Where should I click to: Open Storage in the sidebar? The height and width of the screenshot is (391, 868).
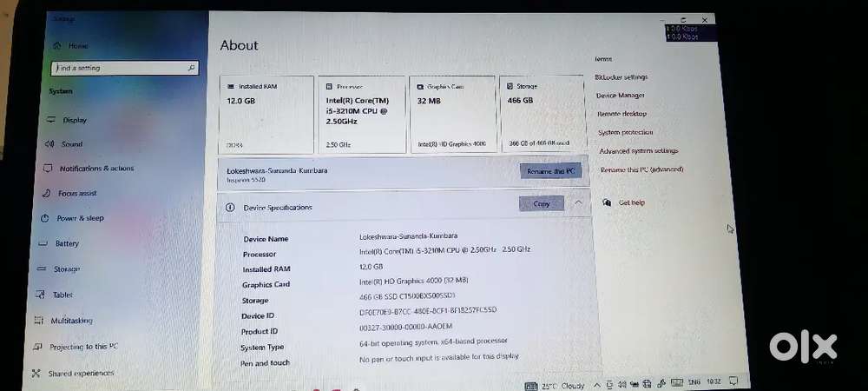click(66, 269)
